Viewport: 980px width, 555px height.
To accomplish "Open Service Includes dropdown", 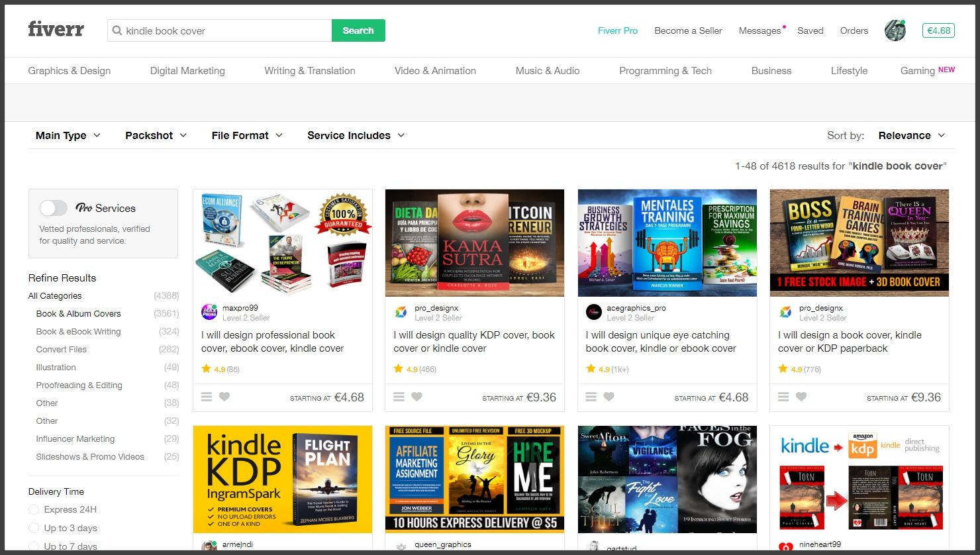I will click(356, 135).
